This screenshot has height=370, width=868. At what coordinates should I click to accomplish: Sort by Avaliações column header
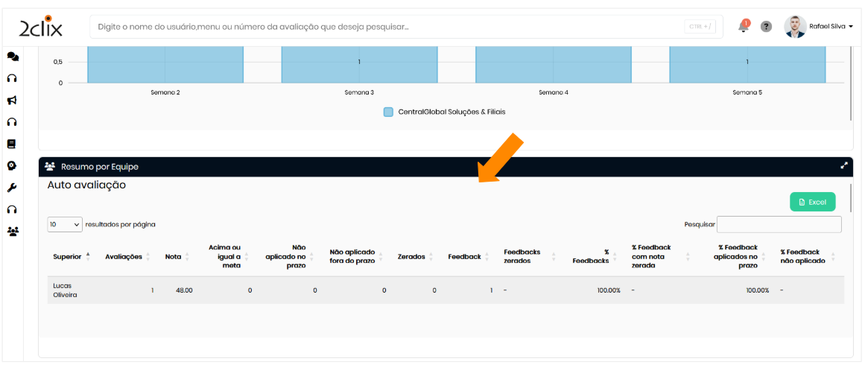(124, 257)
